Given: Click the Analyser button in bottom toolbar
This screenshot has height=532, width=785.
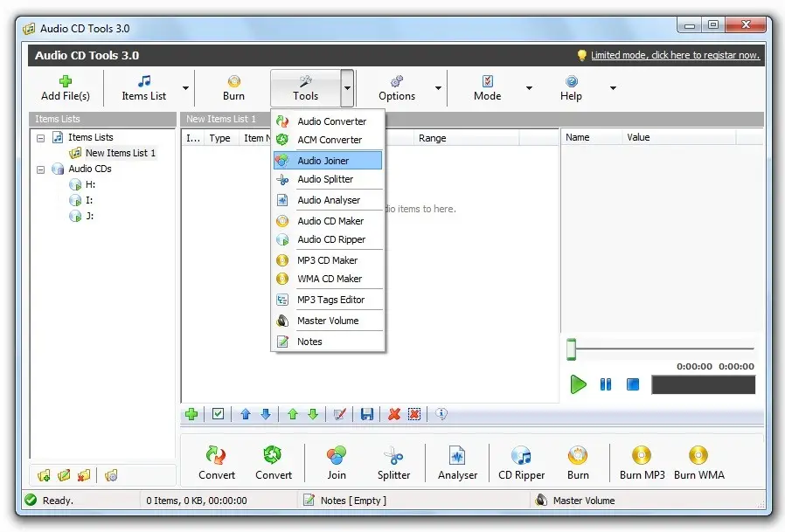Looking at the screenshot, I should click(457, 463).
